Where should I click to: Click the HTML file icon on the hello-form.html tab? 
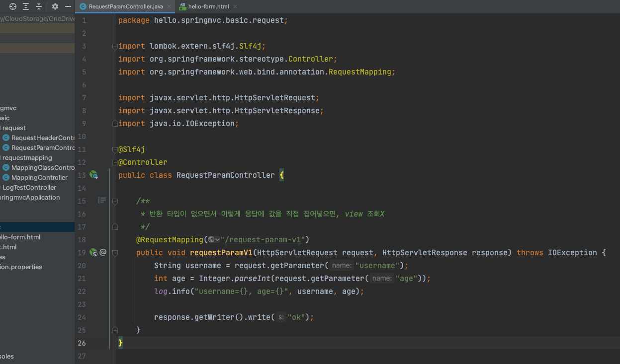point(182,6)
